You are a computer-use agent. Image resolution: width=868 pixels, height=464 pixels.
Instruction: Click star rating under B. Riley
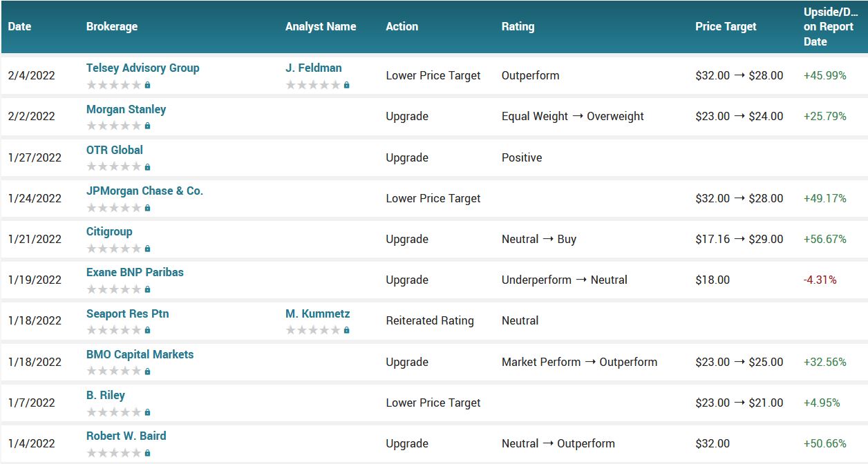[x=114, y=412]
